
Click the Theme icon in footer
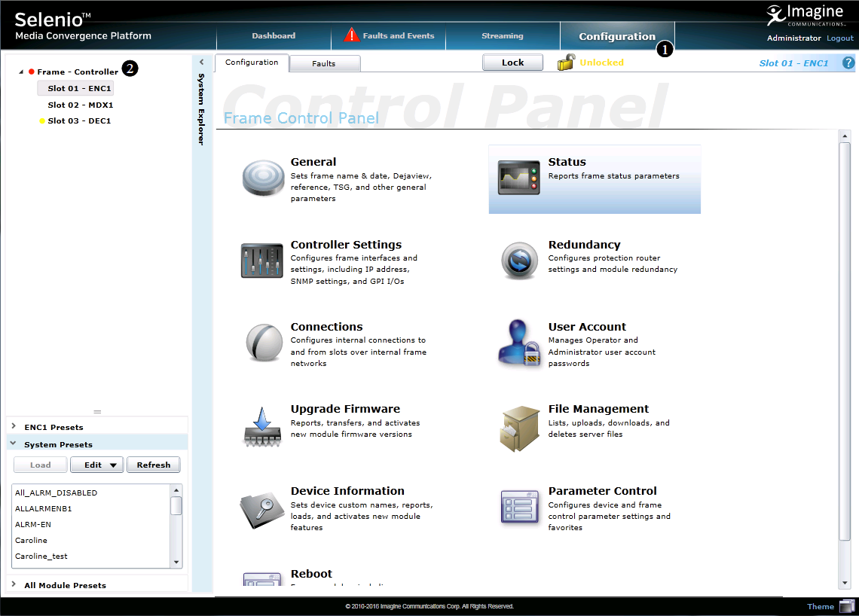[847, 606]
